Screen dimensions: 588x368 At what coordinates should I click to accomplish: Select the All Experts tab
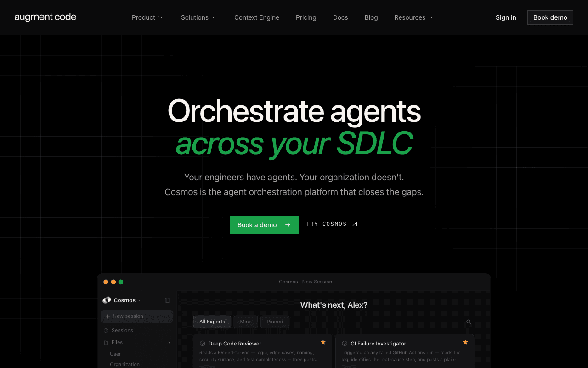tap(212, 322)
